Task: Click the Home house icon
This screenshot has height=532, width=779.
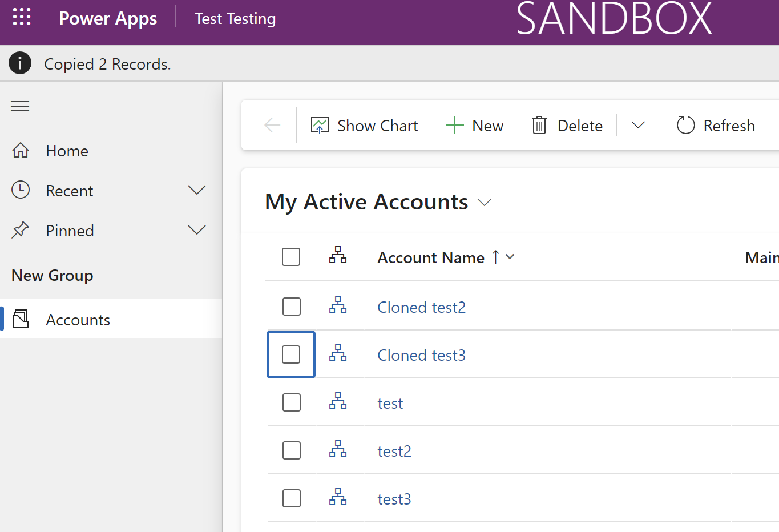Action: click(21, 150)
